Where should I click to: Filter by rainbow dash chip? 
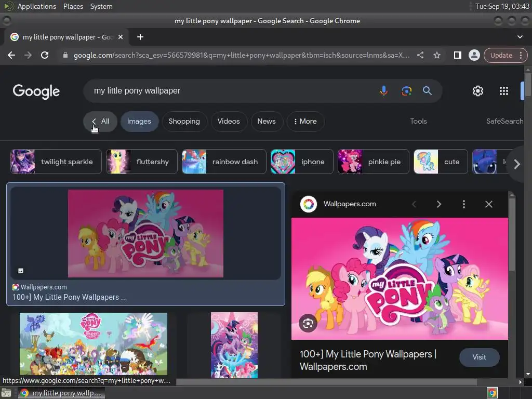(x=224, y=162)
